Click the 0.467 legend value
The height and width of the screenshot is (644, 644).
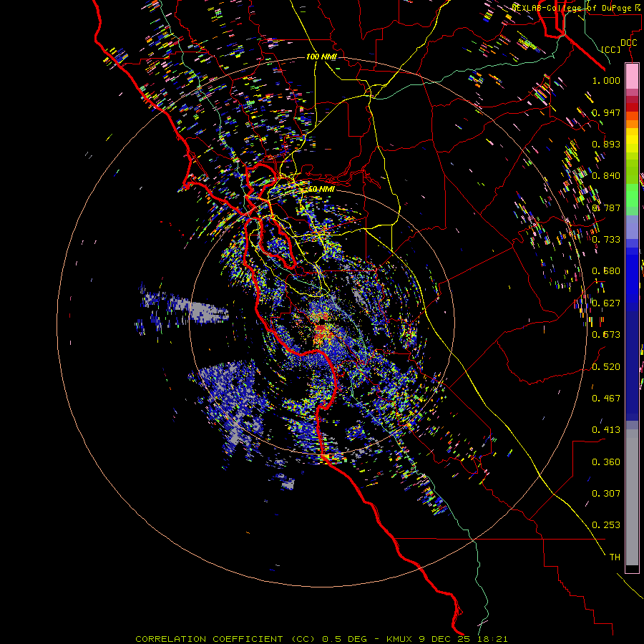tap(606, 399)
